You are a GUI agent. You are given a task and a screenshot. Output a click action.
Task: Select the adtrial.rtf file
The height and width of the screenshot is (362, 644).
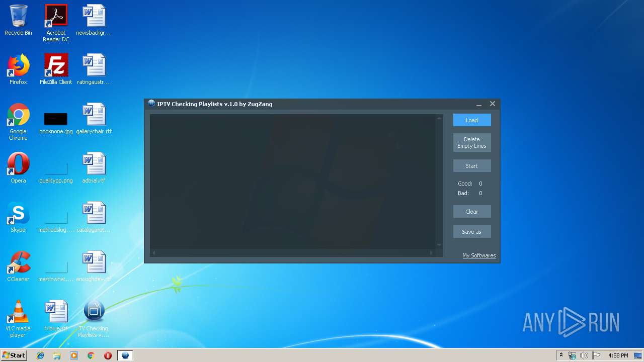click(x=94, y=168)
